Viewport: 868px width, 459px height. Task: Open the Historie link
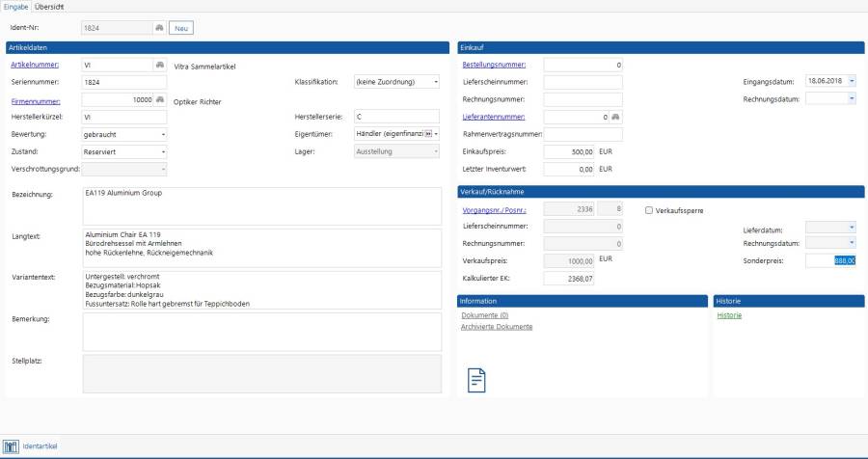tap(729, 315)
